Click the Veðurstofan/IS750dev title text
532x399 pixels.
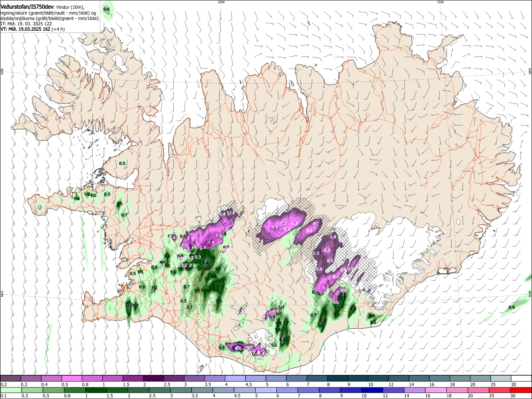click(27, 6)
